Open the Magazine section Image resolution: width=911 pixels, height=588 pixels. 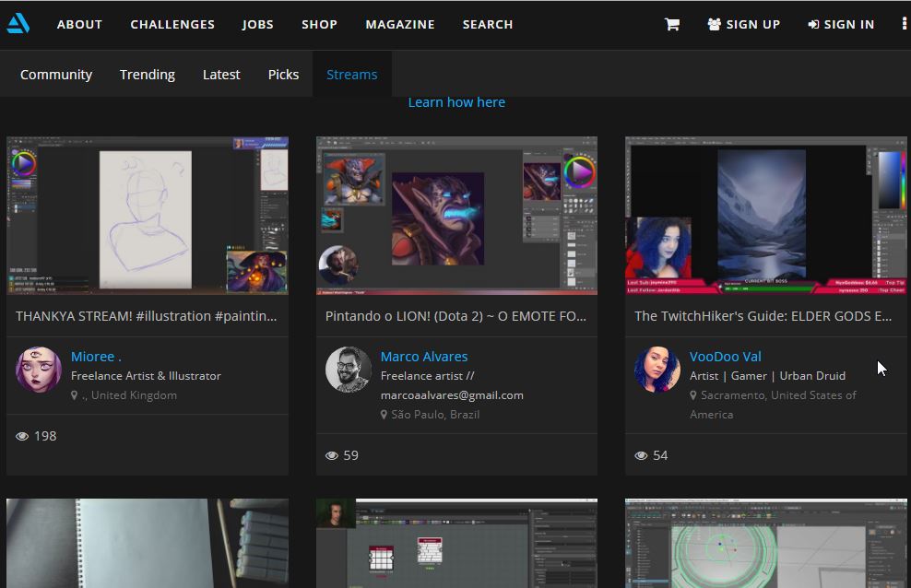[x=400, y=24]
